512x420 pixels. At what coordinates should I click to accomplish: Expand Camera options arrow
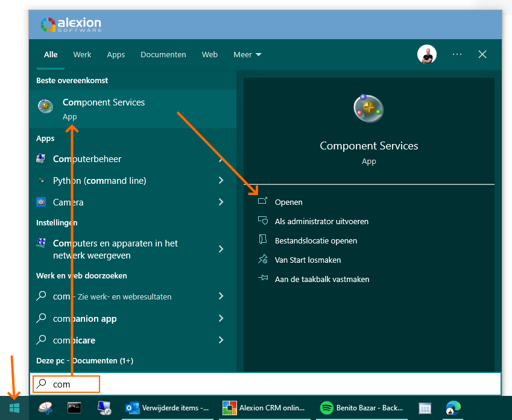coord(221,202)
